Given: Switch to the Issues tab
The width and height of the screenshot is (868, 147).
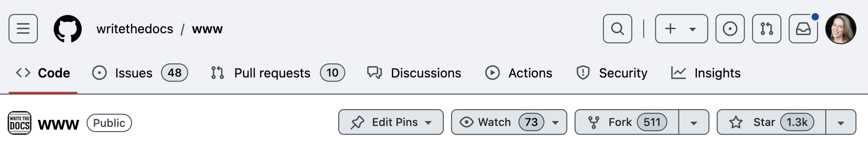Looking at the screenshot, I should tap(140, 73).
